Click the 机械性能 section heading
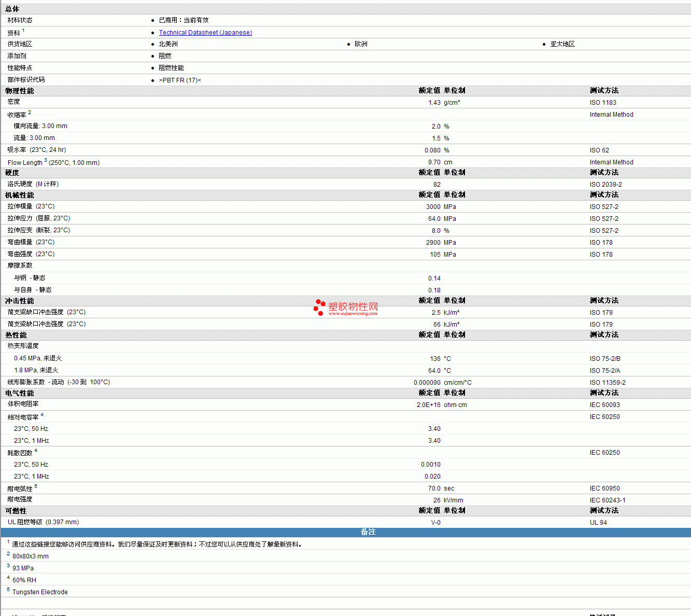 click(20, 195)
